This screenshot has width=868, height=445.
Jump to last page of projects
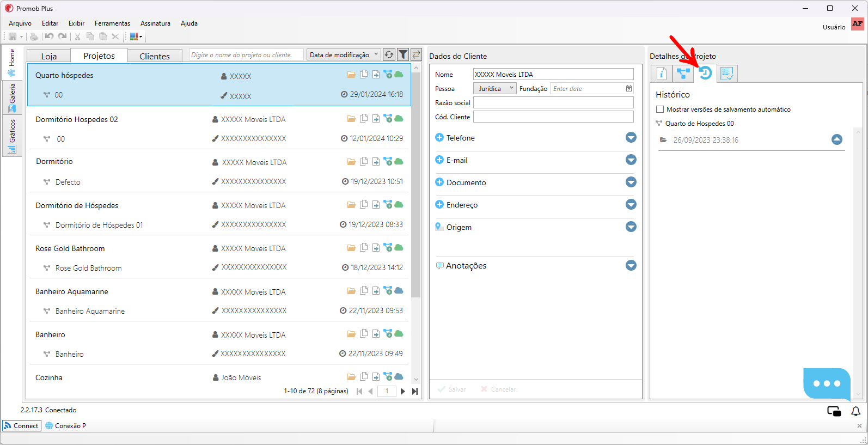[415, 391]
